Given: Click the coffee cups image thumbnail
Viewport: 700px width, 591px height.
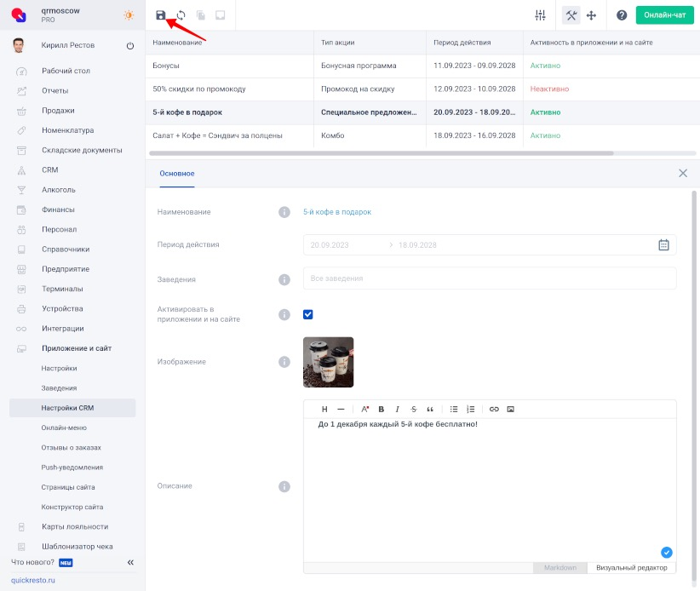Looking at the screenshot, I should (x=328, y=362).
